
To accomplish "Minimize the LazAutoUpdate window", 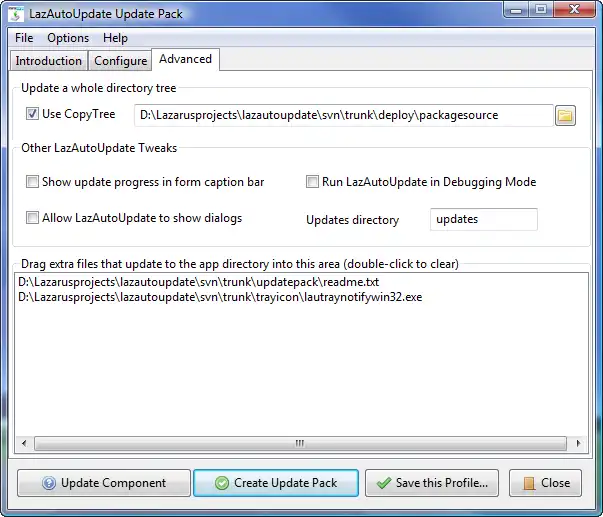I will click(516, 9).
